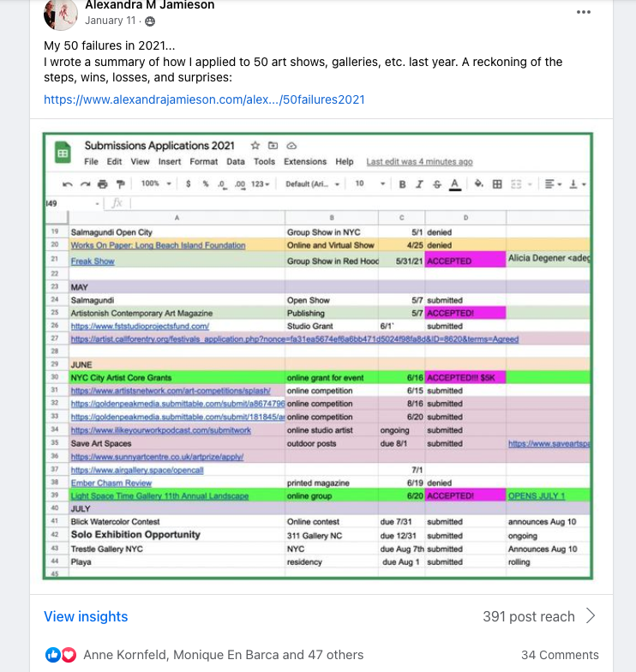Click decrease decimal places icon
The height and width of the screenshot is (672, 636).
(x=221, y=184)
